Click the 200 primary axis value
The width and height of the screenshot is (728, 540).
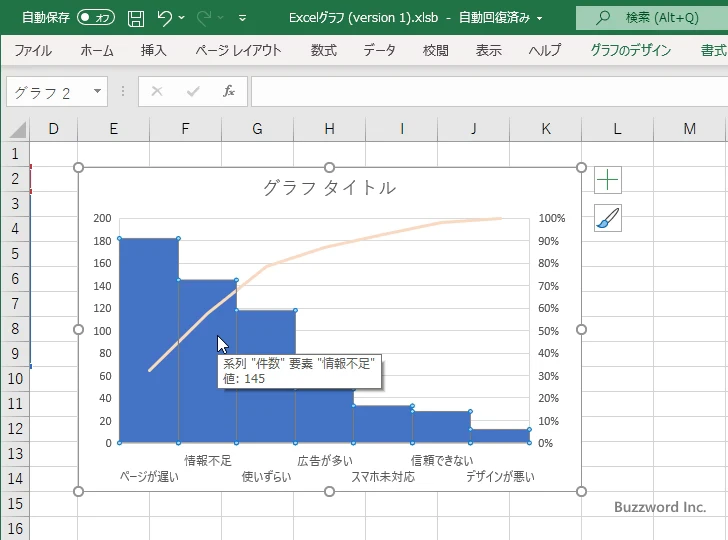click(x=102, y=218)
